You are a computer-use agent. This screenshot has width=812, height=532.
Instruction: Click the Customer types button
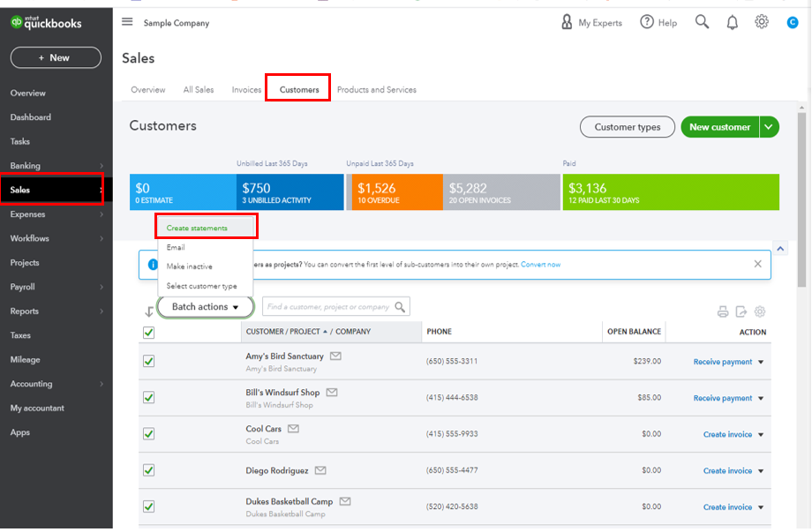[627, 127]
